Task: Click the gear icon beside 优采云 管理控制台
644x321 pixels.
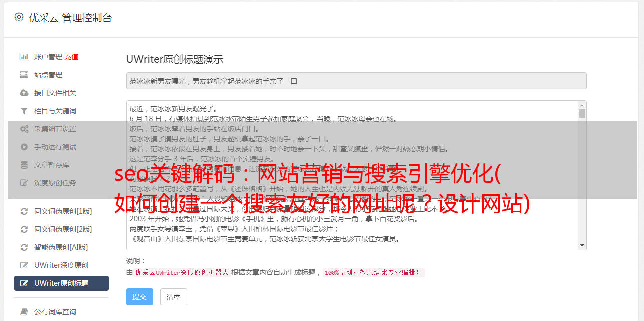Action: click(19, 17)
